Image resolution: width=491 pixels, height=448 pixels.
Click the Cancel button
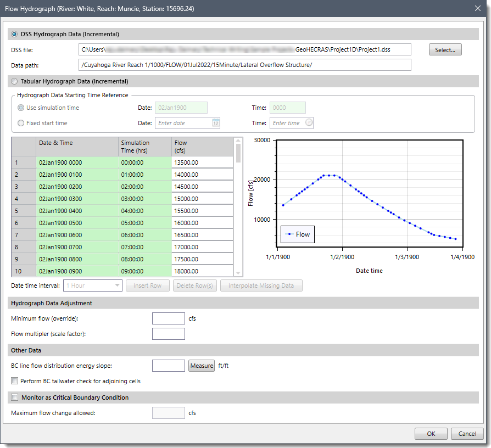(467, 434)
